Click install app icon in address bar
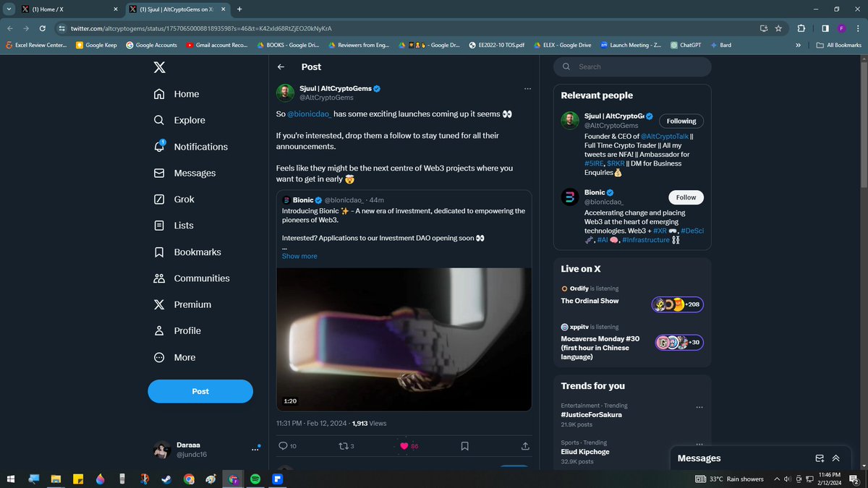 (764, 28)
